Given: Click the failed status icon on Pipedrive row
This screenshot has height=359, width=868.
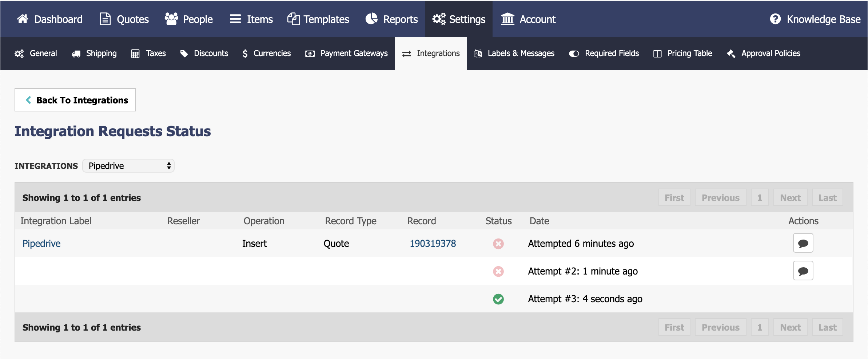Looking at the screenshot, I should tap(498, 244).
